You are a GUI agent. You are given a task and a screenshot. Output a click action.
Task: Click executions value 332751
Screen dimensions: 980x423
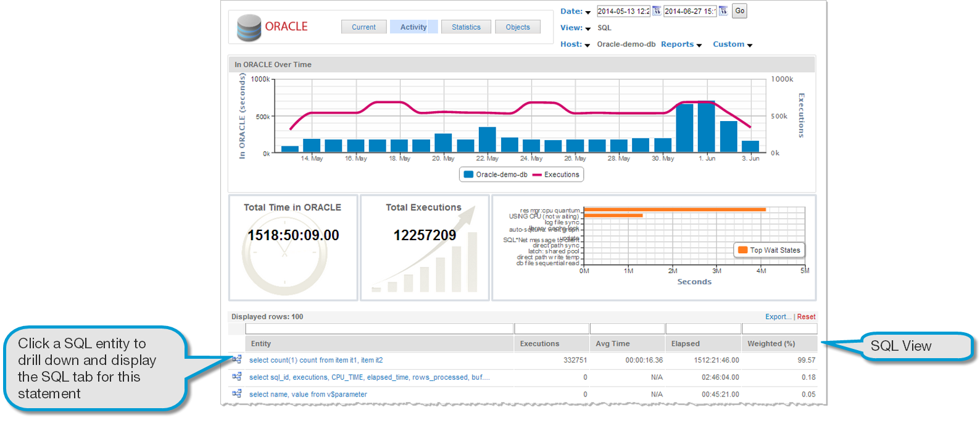(575, 360)
